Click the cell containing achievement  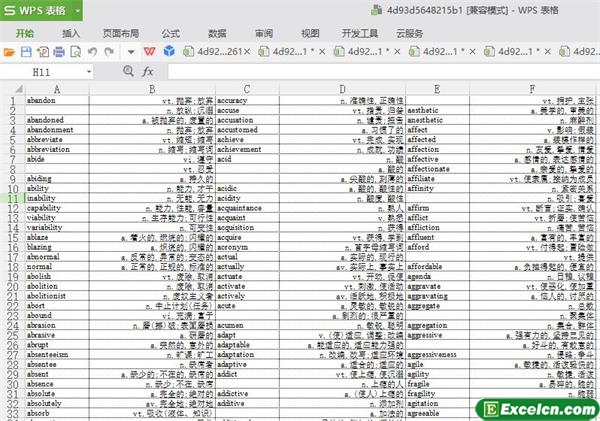coord(247,149)
